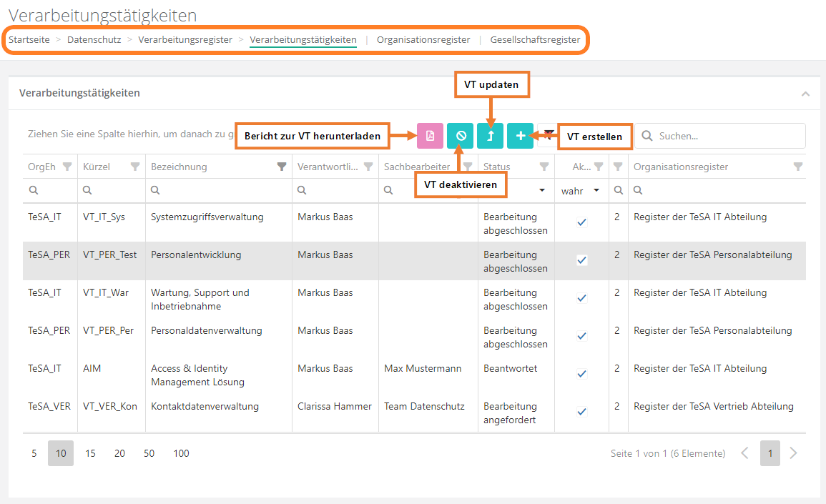Switch to the Gesellschaftsregister tab

(x=535, y=40)
